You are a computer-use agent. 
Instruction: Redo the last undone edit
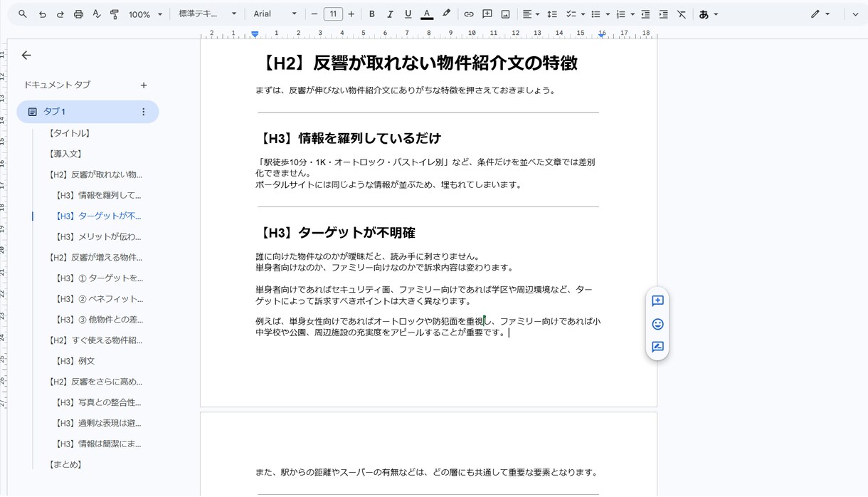[x=60, y=14]
